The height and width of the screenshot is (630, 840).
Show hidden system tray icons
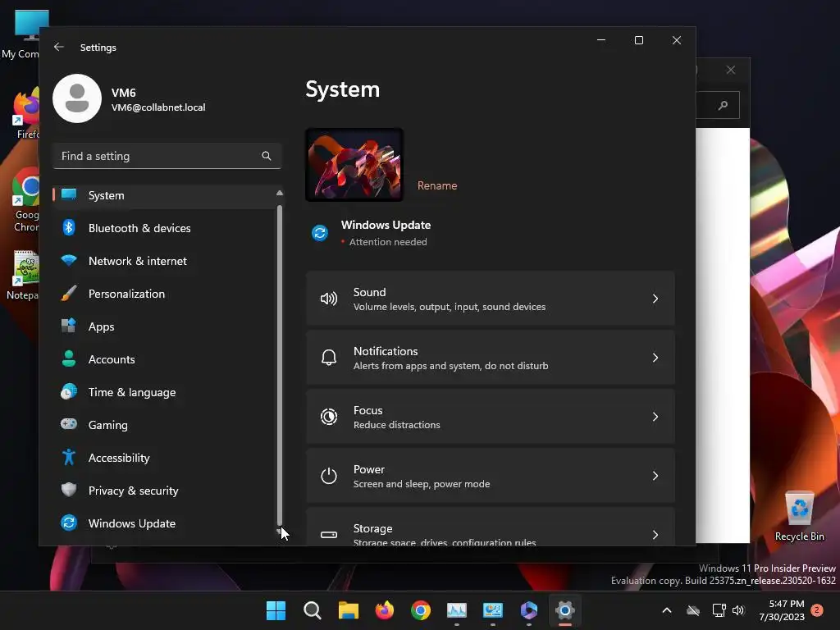[x=667, y=610]
